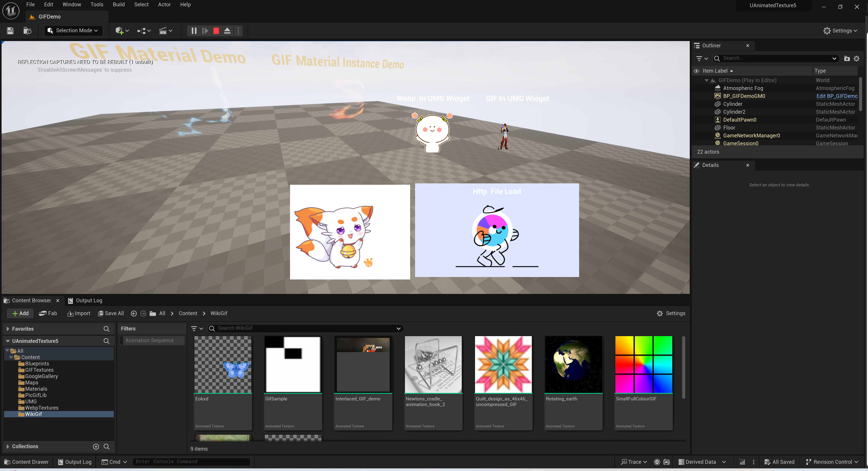This screenshot has height=471, width=868.
Task: Switch to the Output Log tab
Action: (x=85, y=301)
